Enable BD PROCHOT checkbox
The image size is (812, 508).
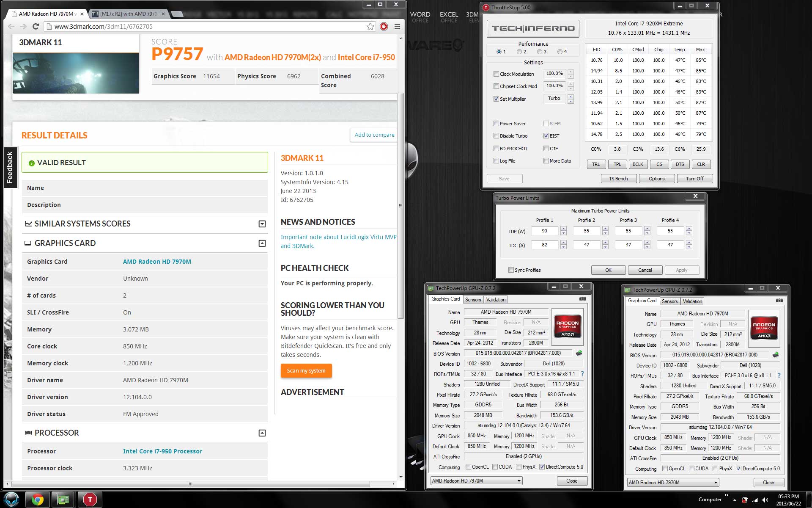pyautogui.click(x=496, y=149)
